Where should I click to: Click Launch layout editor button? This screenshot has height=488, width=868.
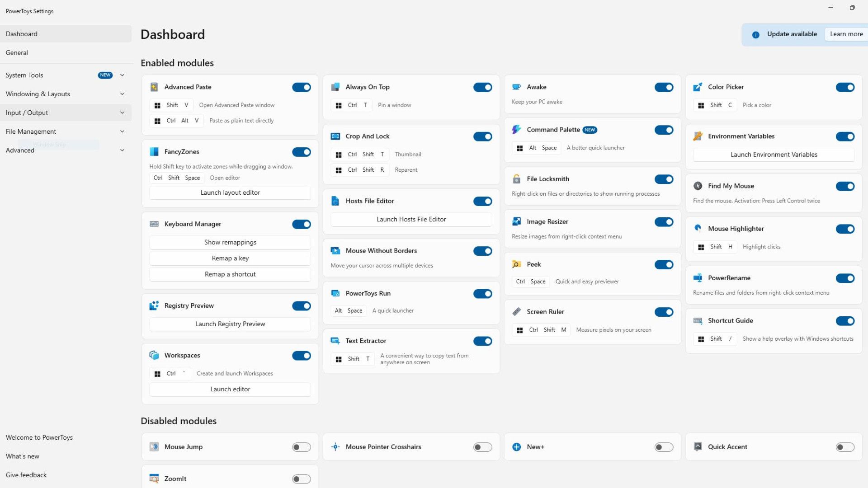(x=230, y=192)
